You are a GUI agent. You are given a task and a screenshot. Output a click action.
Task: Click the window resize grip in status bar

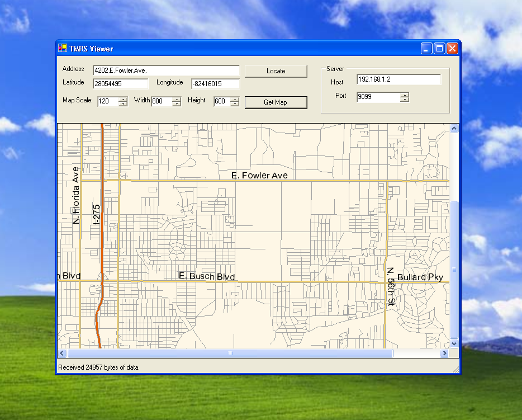[x=455, y=369]
